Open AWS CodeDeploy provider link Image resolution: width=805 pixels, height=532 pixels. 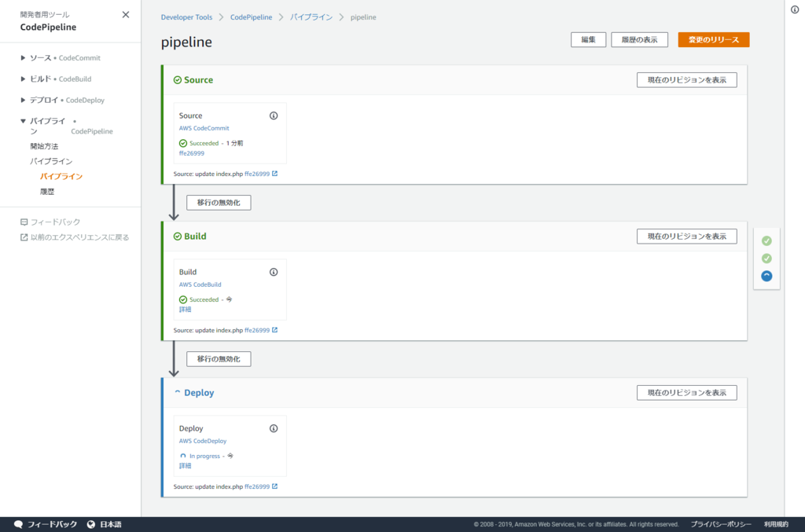tap(203, 441)
